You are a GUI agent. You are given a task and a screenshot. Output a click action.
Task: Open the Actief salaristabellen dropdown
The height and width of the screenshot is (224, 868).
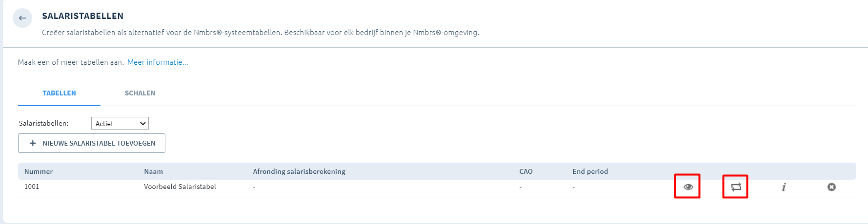pos(120,124)
